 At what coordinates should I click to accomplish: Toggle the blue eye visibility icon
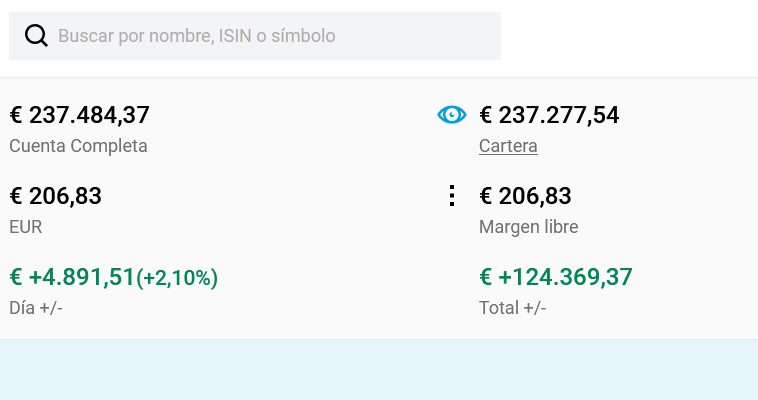click(452, 115)
